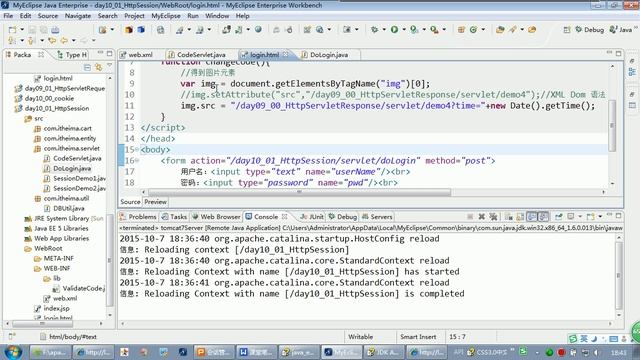Switch to the Preview editor tab
640x360 pixels.
pyautogui.click(x=156, y=202)
